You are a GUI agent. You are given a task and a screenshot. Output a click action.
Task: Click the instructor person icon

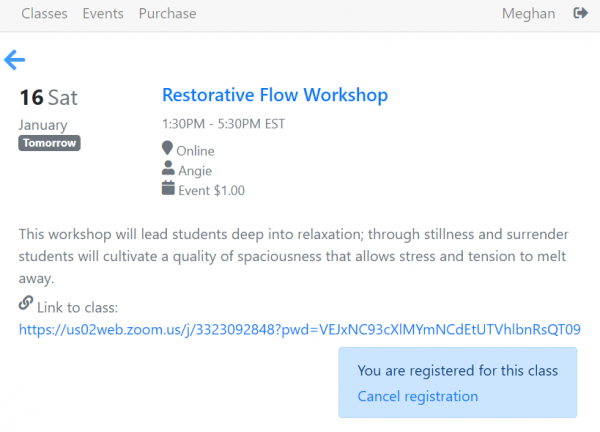[x=168, y=170]
